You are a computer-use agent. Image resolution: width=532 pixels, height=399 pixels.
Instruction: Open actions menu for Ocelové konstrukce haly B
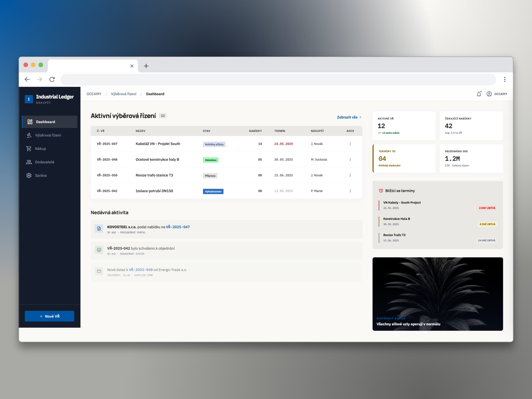coord(350,159)
